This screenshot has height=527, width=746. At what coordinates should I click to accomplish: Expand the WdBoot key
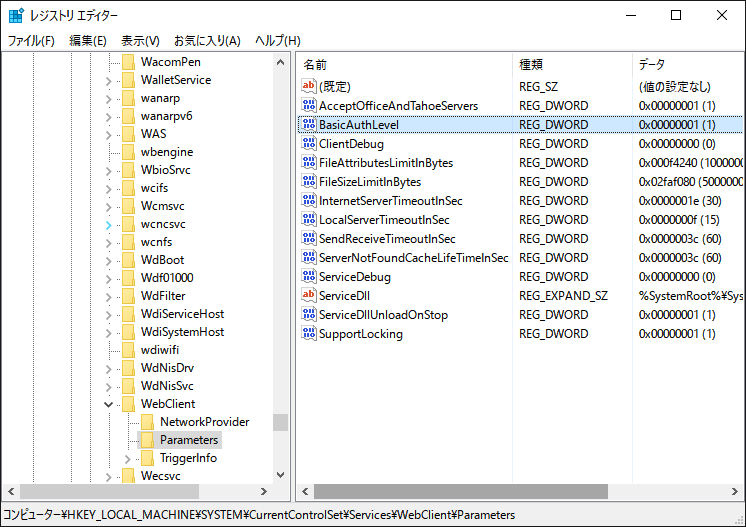pyautogui.click(x=108, y=261)
